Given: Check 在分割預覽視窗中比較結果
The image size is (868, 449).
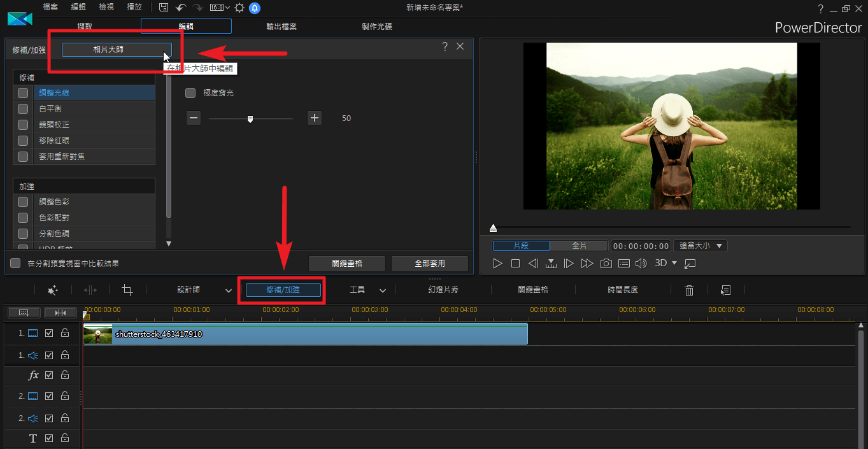Looking at the screenshot, I should tap(15, 263).
